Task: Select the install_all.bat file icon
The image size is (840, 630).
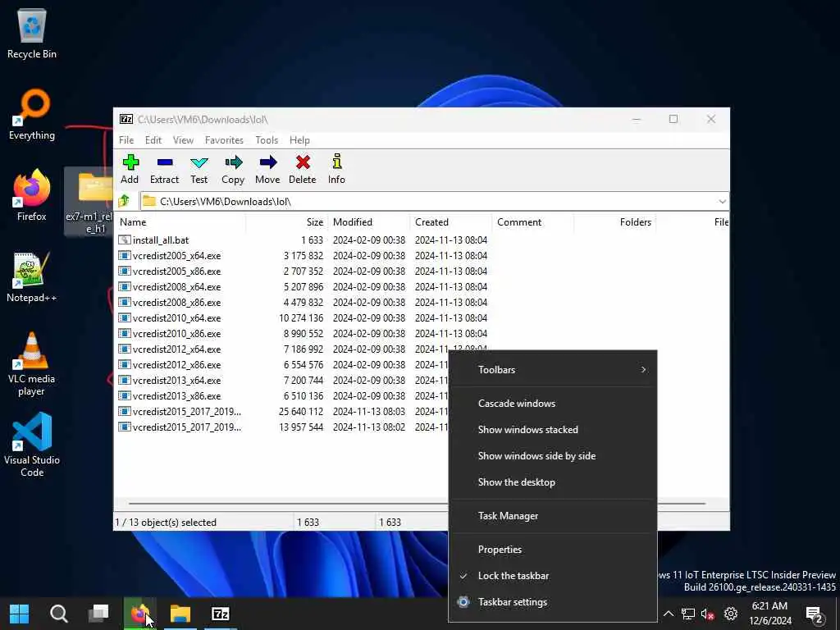Action: coord(125,240)
